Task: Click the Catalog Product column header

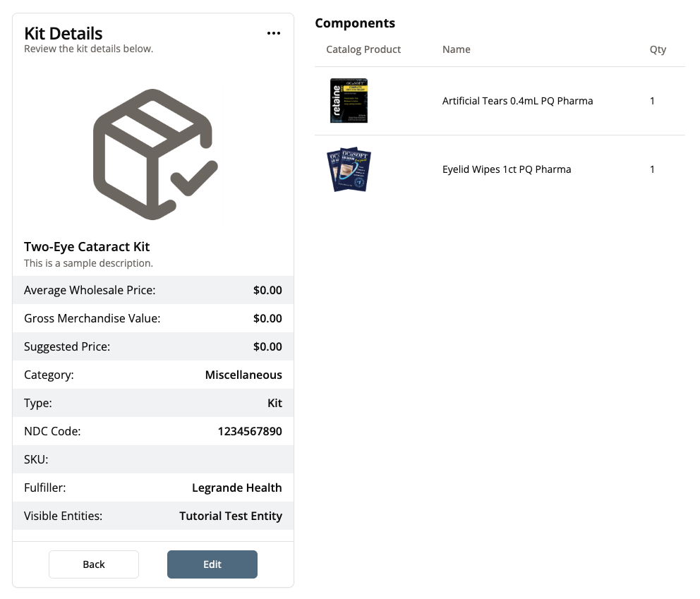Action: (x=363, y=49)
